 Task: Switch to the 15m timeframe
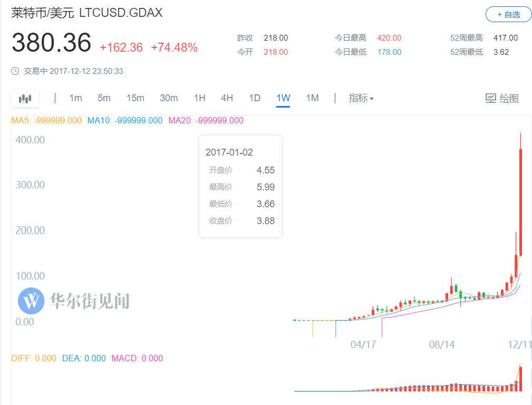click(136, 98)
